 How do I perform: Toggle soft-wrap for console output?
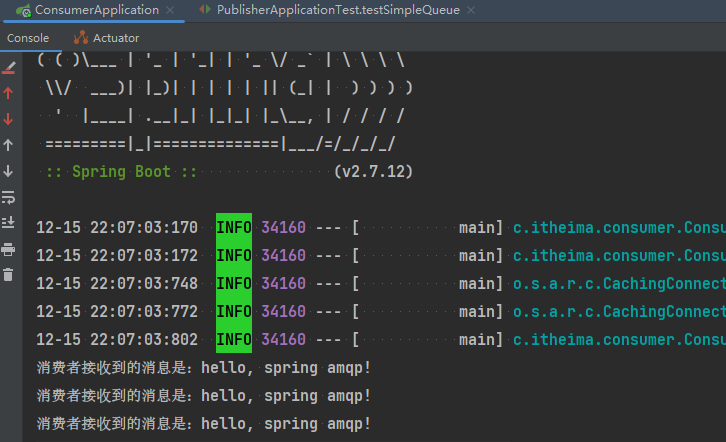tap(9, 197)
